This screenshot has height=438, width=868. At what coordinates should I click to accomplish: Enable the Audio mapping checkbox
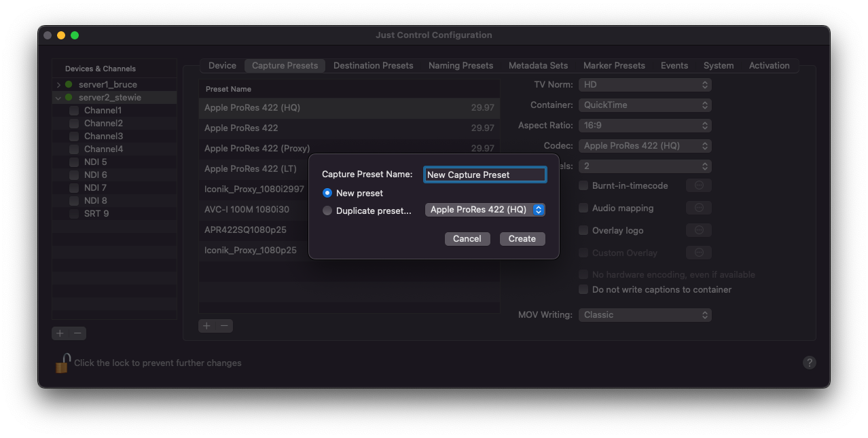pos(583,208)
